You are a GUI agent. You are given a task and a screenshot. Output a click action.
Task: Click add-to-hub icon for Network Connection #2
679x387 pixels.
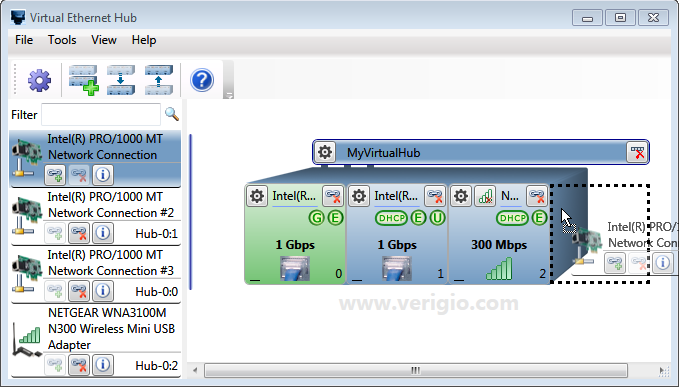(55, 233)
